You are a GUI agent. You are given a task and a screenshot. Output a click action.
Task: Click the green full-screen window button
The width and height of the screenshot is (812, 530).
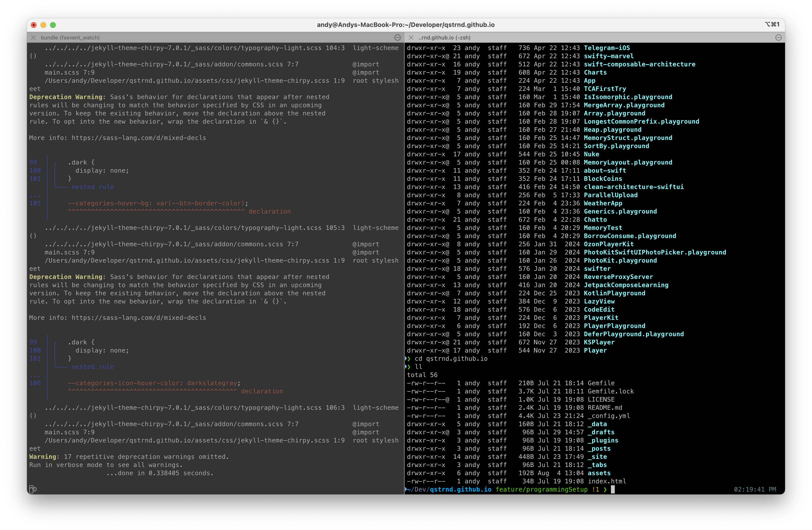click(x=53, y=25)
